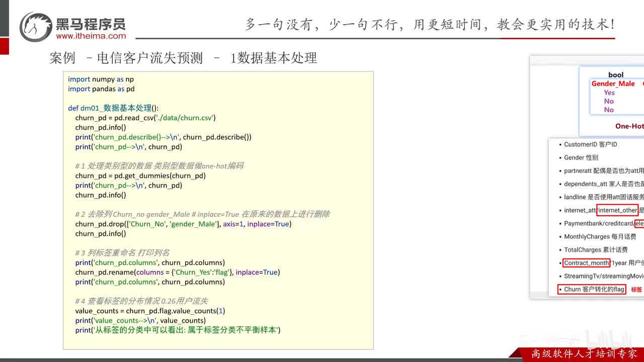Screen dimensions: 644x362
Task: Select the value_counts assignment line
Action: 150,311
